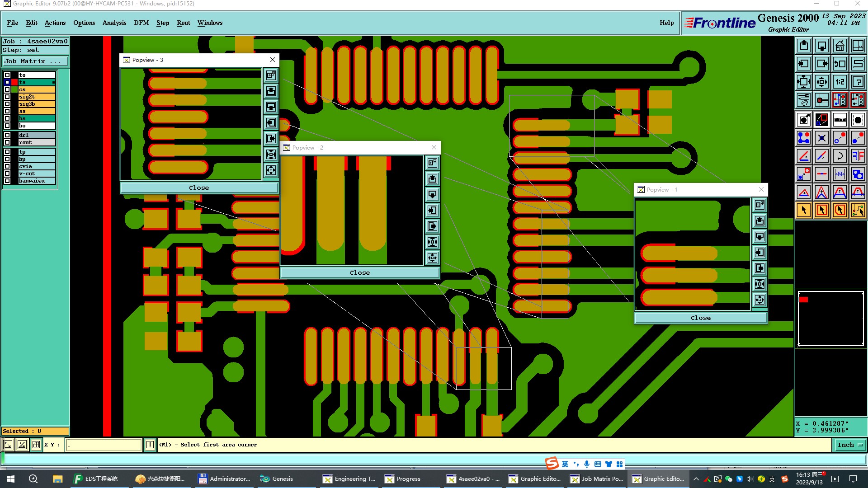The width and height of the screenshot is (868, 488).
Task: Select the ruler measurement tool
Action: point(840,120)
